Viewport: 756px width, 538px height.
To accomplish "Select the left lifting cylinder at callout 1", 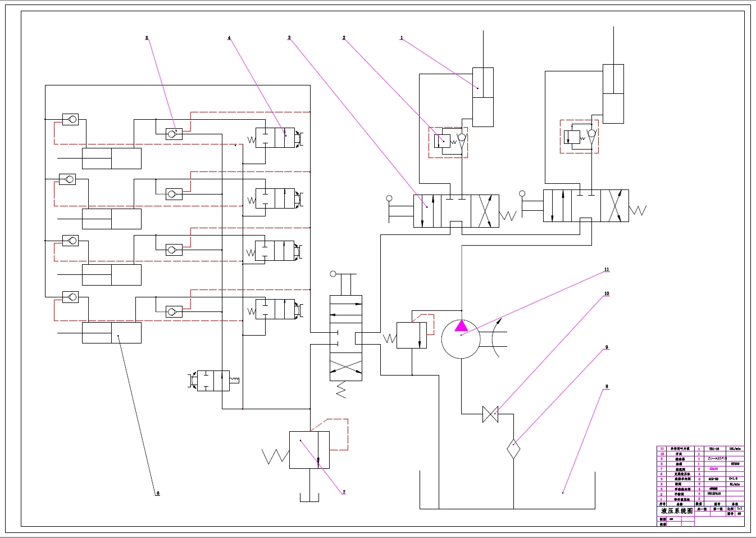I will pos(483,97).
